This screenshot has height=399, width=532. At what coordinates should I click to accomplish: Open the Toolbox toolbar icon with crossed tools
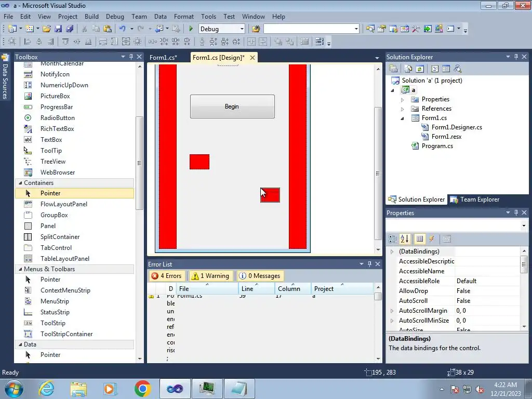click(x=416, y=29)
